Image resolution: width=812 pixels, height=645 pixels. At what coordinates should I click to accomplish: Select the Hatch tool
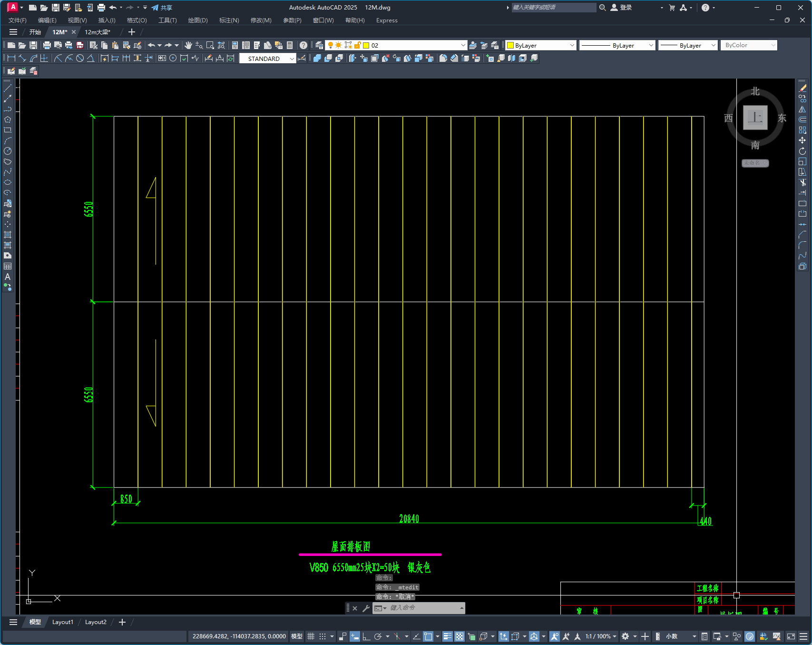tap(8, 235)
